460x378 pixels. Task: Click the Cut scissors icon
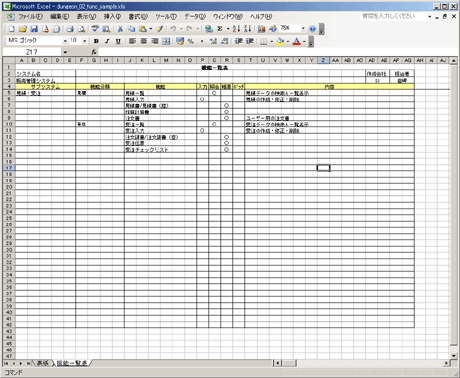pyautogui.click(x=120, y=29)
